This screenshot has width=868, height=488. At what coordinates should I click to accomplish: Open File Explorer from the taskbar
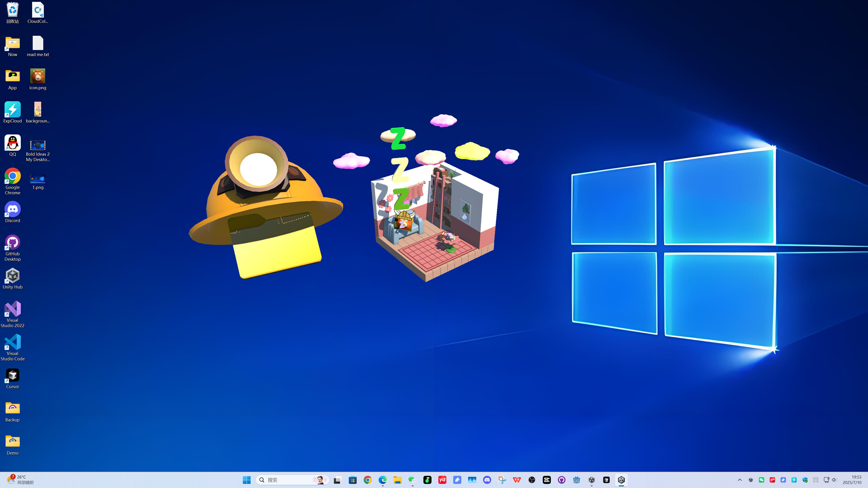click(x=397, y=480)
